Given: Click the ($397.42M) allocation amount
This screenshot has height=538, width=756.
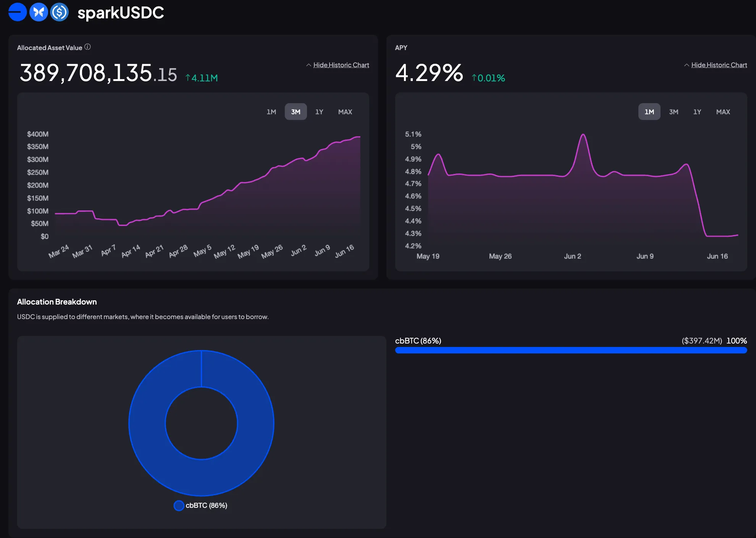Looking at the screenshot, I should [x=702, y=341].
